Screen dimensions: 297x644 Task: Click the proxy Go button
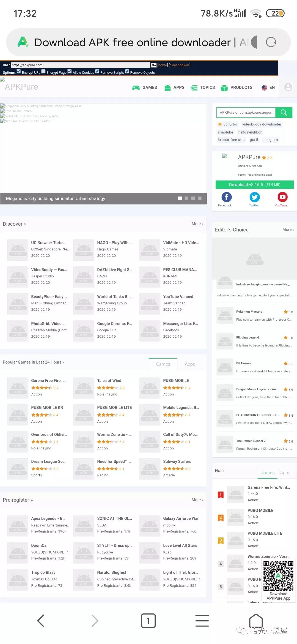[x=154, y=65]
